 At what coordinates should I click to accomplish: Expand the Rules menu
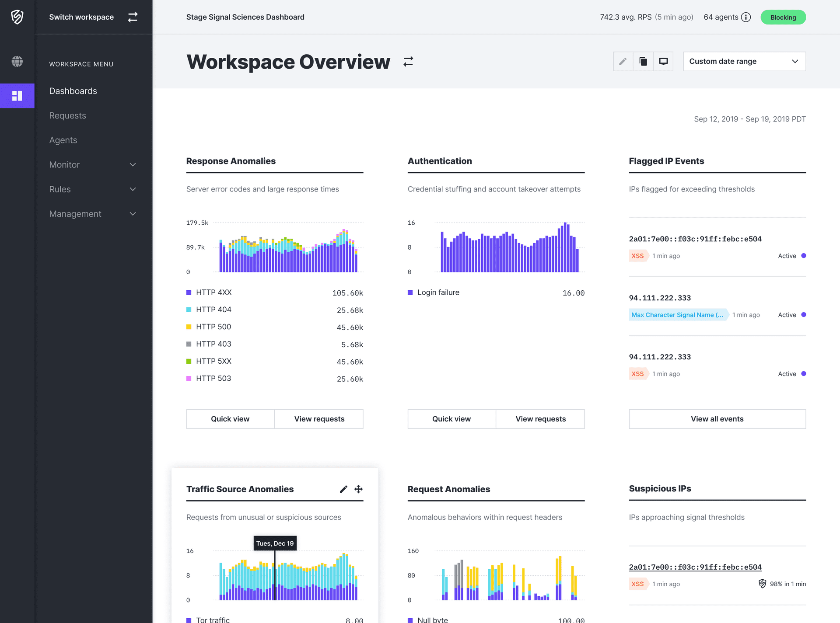[x=93, y=189]
